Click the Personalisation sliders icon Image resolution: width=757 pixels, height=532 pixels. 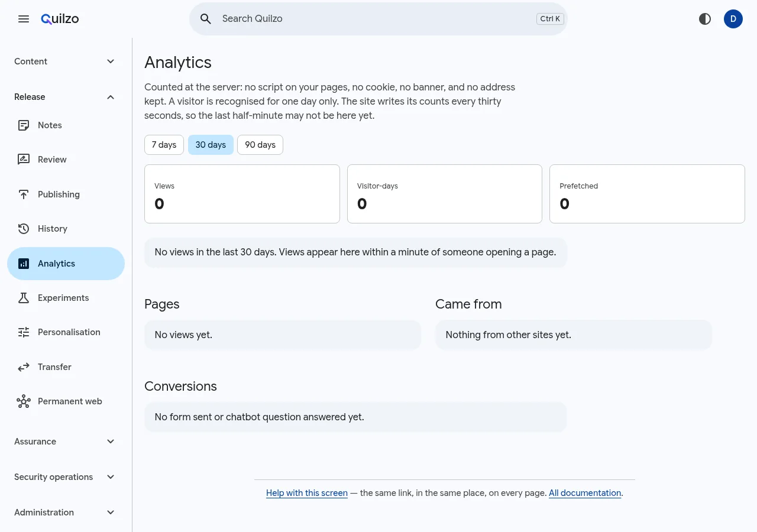(24, 332)
